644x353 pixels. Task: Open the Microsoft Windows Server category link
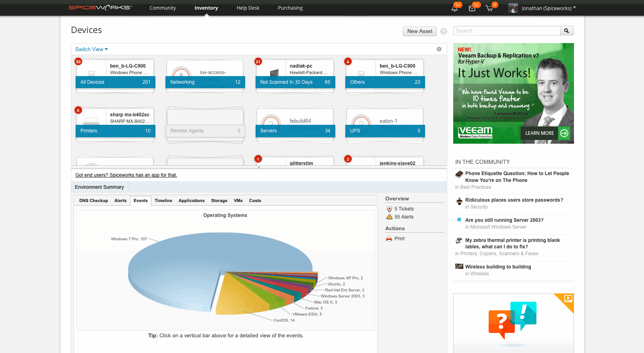click(x=498, y=227)
